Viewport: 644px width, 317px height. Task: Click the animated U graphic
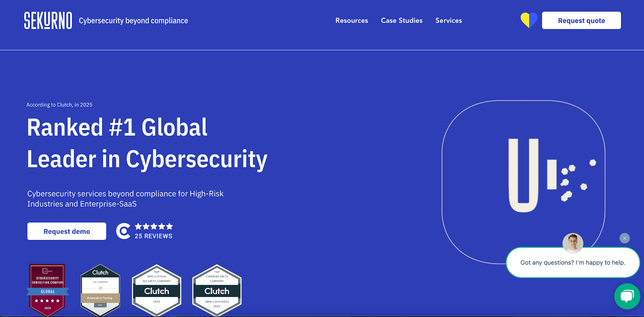tap(523, 182)
